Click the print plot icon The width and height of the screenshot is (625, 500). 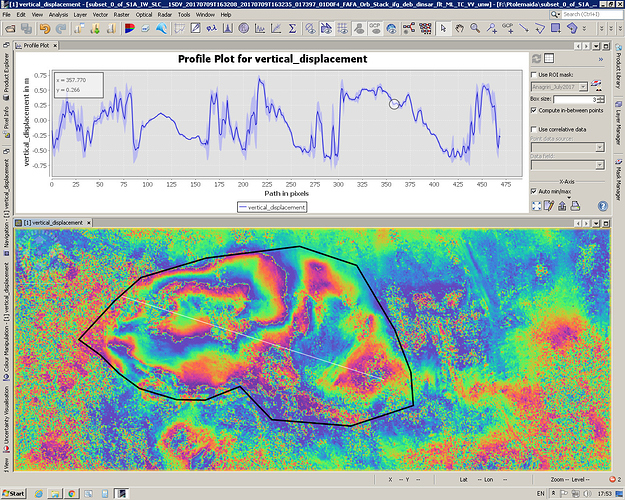coord(575,206)
